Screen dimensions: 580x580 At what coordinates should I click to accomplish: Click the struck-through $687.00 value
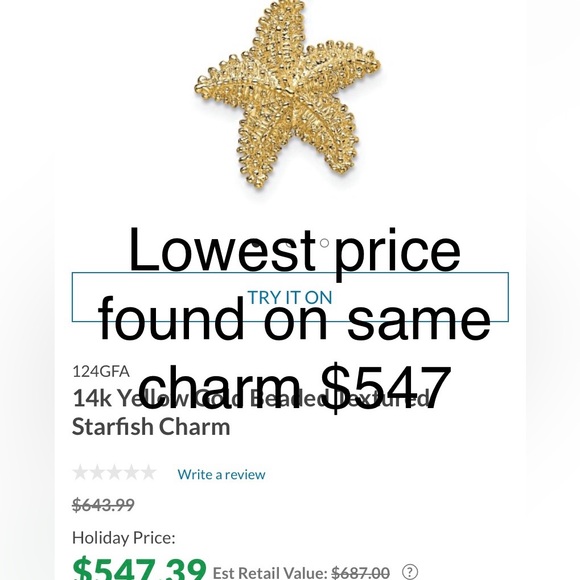pos(360,573)
